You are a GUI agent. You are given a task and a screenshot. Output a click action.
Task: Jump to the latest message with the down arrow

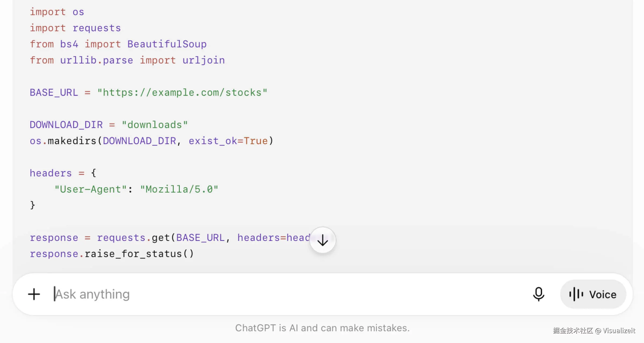point(323,240)
